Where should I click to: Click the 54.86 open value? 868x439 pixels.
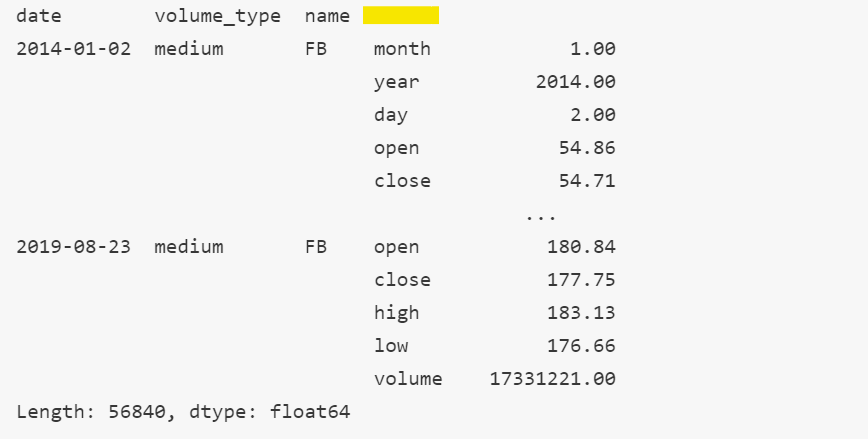coord(587,148)
